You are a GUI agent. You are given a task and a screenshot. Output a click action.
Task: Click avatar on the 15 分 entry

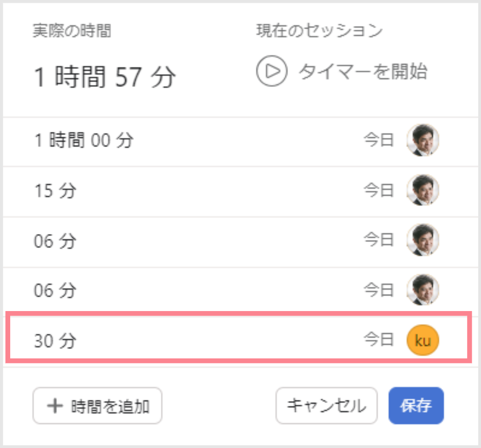tap(423, 190)
